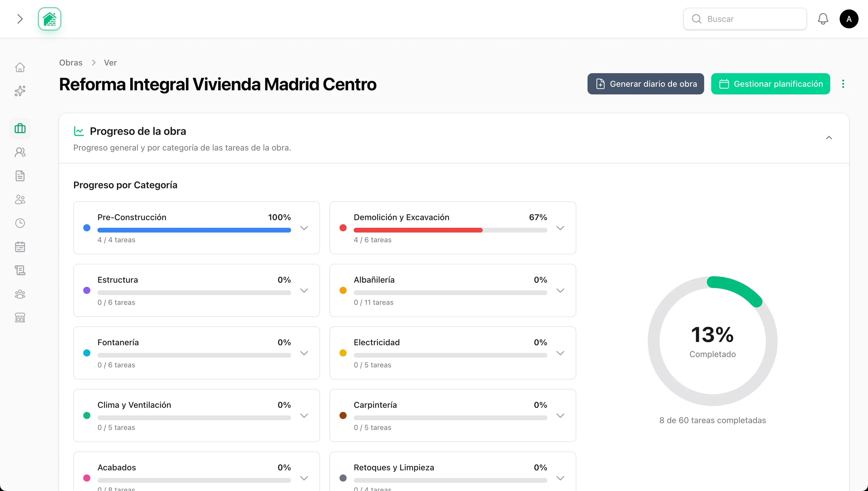Image resolution: width=868 pixels, height=491 pixels.
Task: Click the home icon in the sidebar
Action: (x=20, y=68)
